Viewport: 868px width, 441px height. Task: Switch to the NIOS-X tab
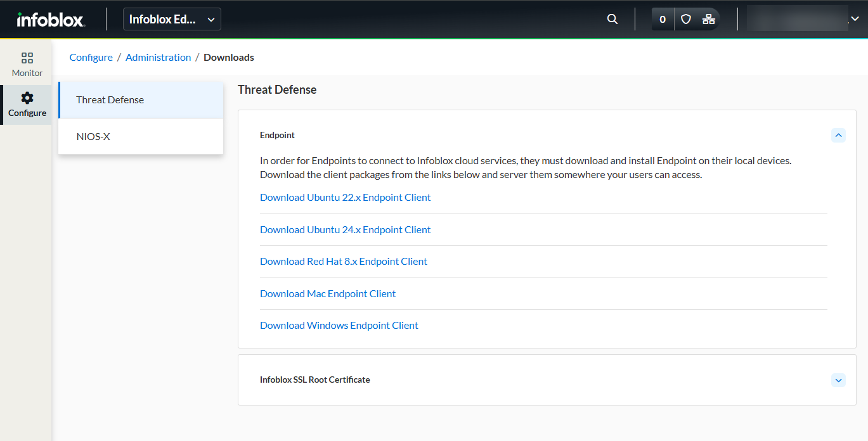(141, 136)
